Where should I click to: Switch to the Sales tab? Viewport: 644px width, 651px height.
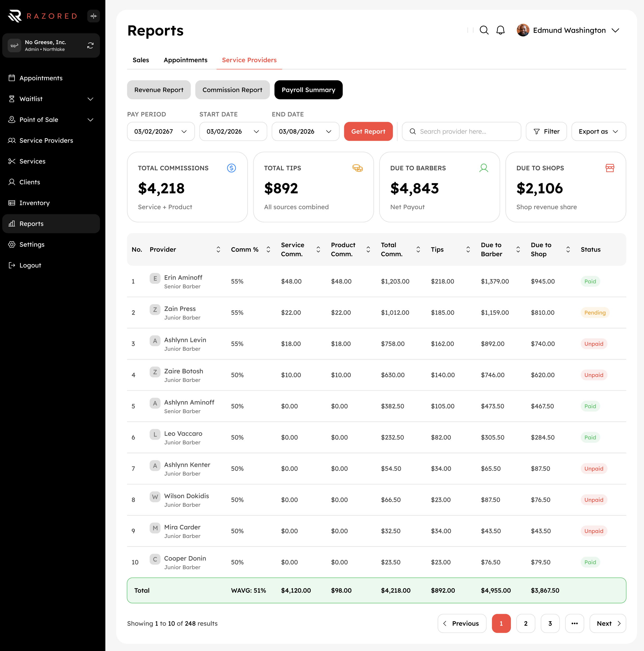(x=141, y=60)
